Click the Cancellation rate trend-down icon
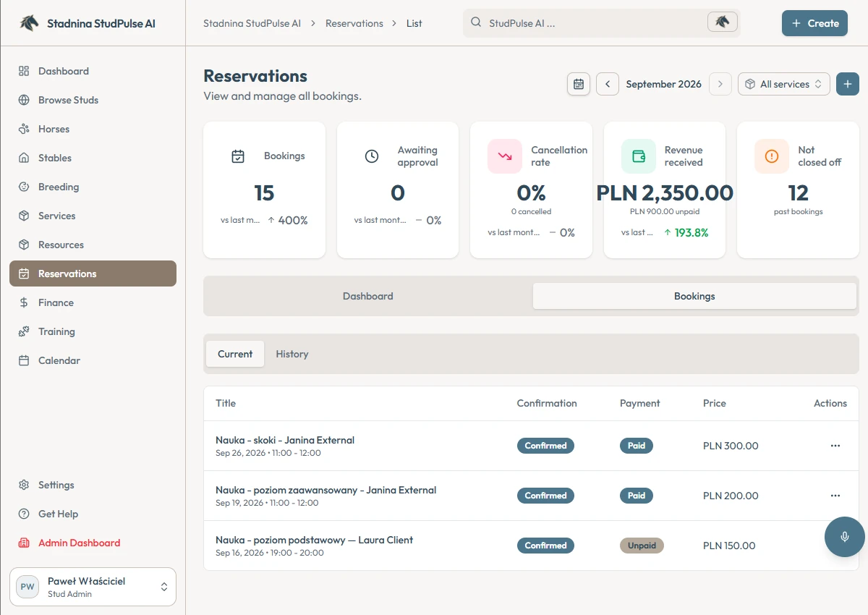 point(505,156)
